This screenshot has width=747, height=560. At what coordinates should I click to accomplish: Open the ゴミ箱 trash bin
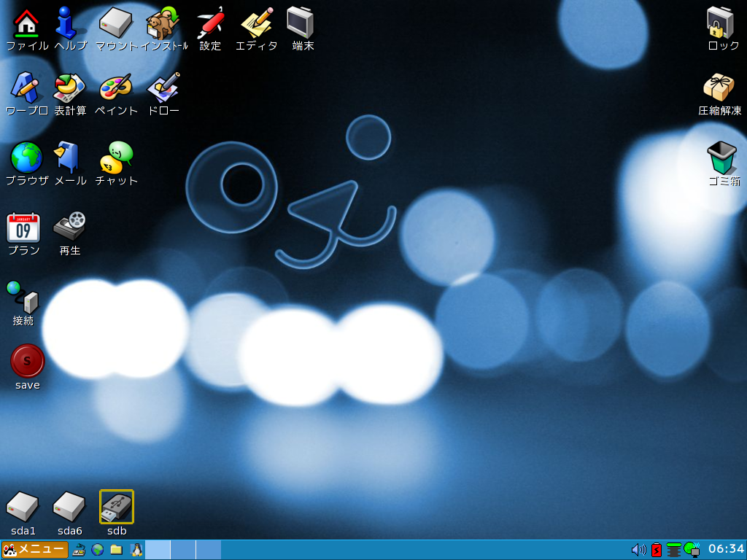pyautogui.click(x=721, y=157)
